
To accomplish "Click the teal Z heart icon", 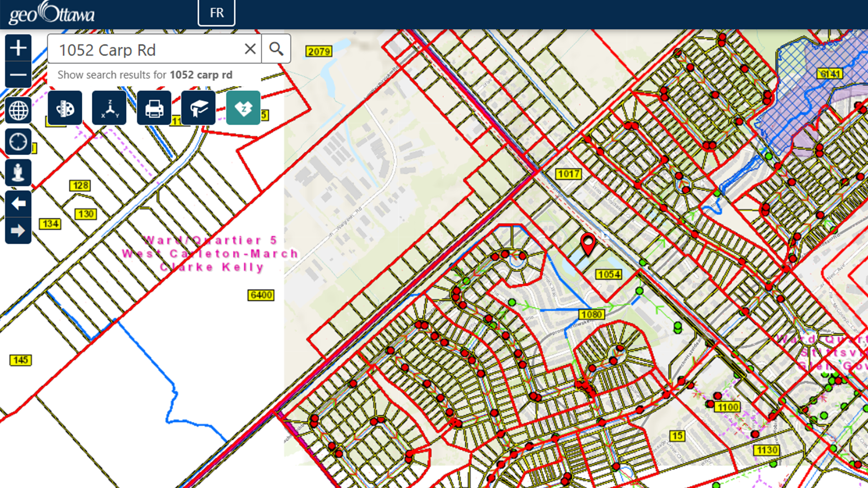I will click(243, 108).
